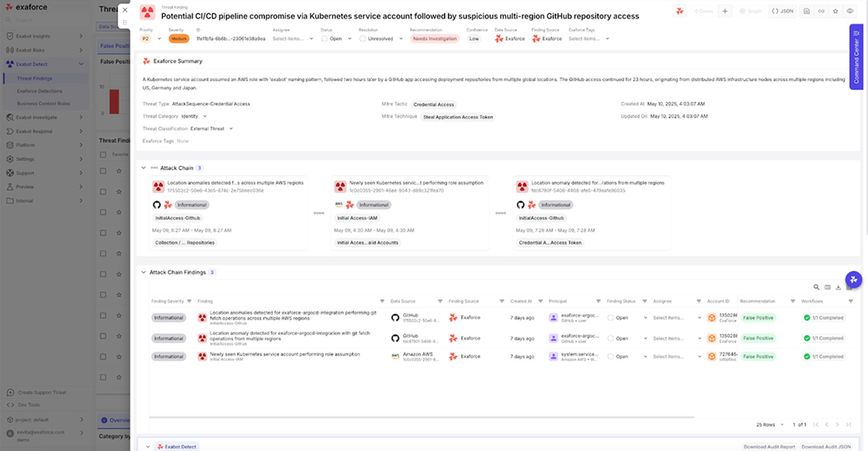Search within the Attack Chain Findings table

816,287
